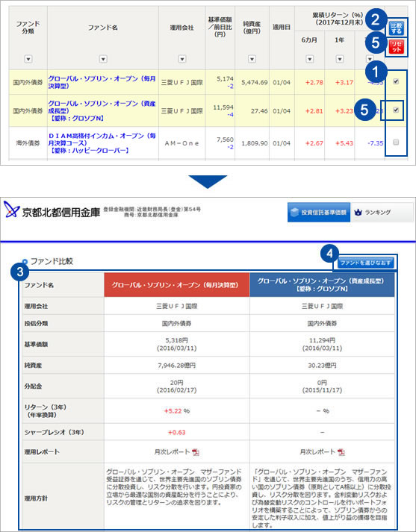Click blue header 愛称:グロソブN fund
This screenshot has height=532, width=416.
(x=322, y=285)
